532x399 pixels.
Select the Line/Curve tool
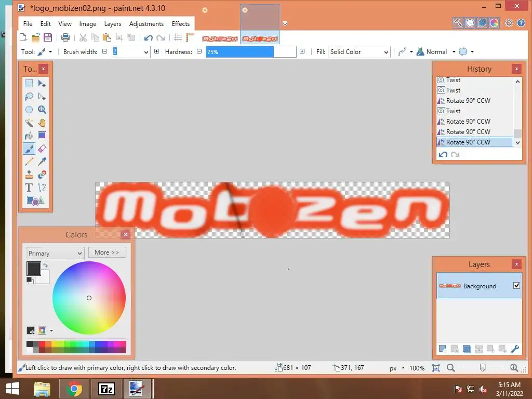(42, 187)
